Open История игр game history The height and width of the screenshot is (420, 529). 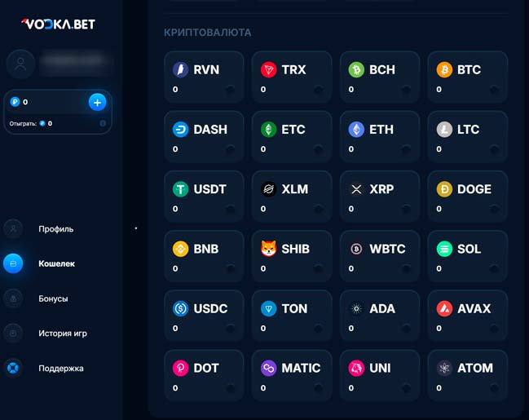63,334
